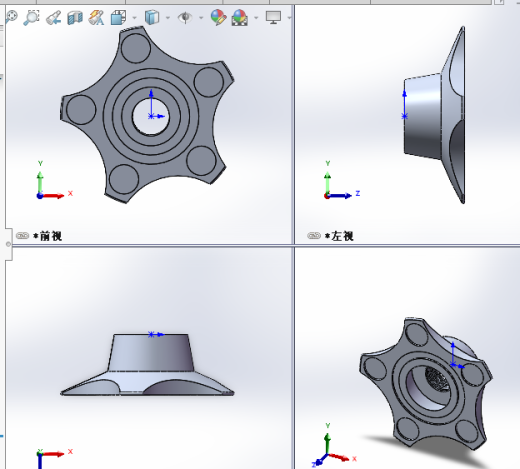Click the link-views icon beside *左视
Image resolution: width=520 pixels, height=469 pixels.
[x=314, y=236]
